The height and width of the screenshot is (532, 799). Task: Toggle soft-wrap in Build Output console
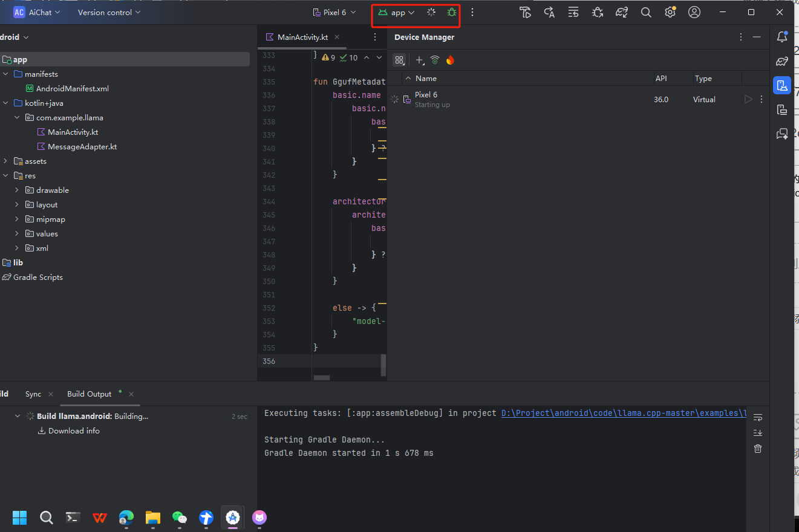[x=758, y=417]
